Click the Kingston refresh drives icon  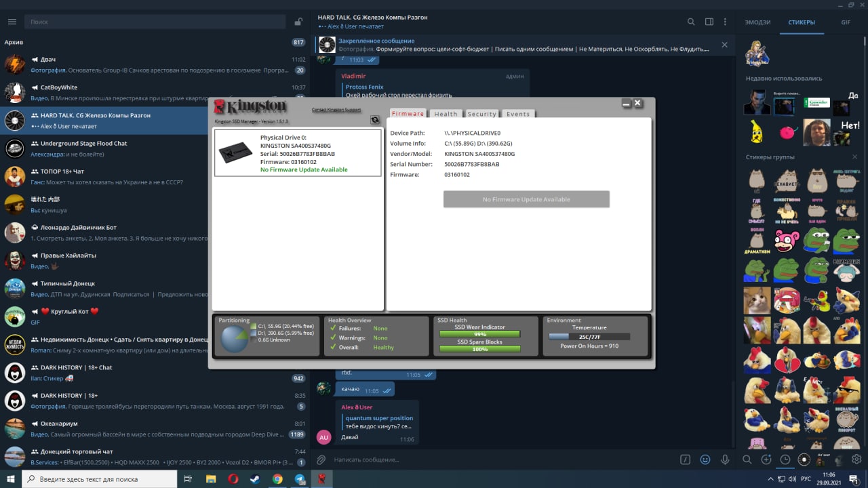[374, 120]
